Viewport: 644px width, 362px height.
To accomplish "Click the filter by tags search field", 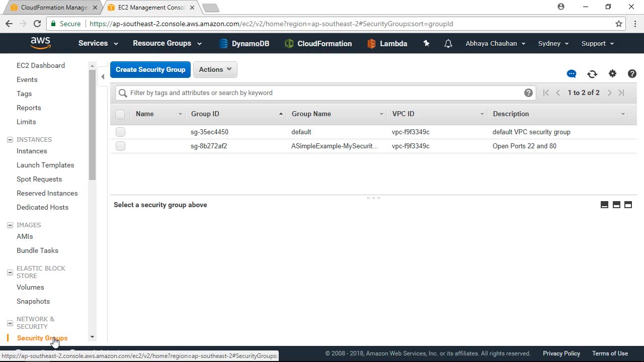I will coord(325,93).
